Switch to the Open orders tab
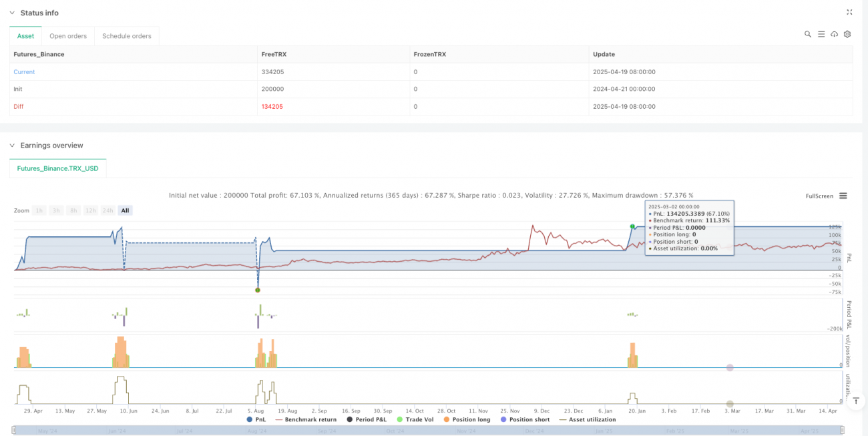Viewport: 868px width, 436px height. (x=68, y=36)
